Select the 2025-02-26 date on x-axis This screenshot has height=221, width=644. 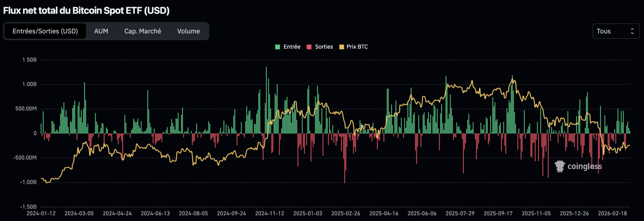345,213
